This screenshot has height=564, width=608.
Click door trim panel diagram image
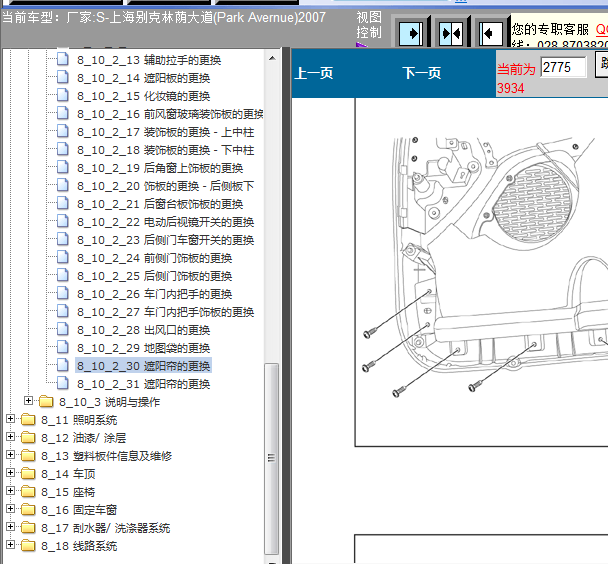[485, 267]
